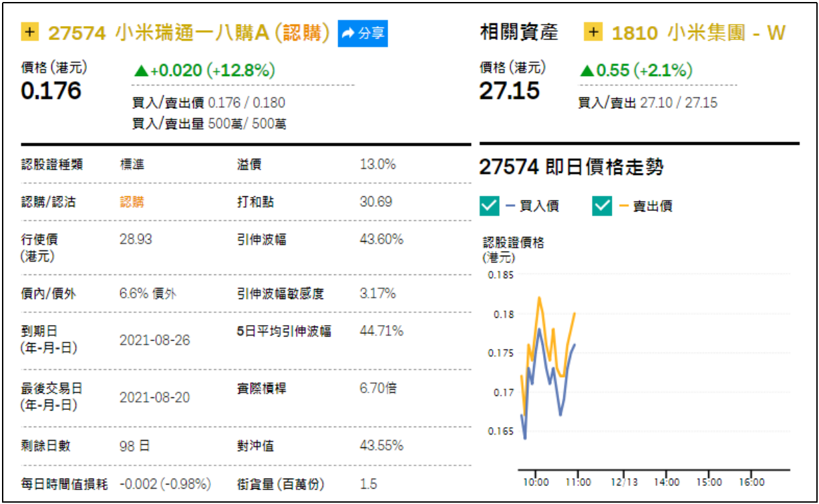The height and width of the screenshot is (504, 819).
Task: Click the 溢價 value 13.0%
Action: pos(378,164)
